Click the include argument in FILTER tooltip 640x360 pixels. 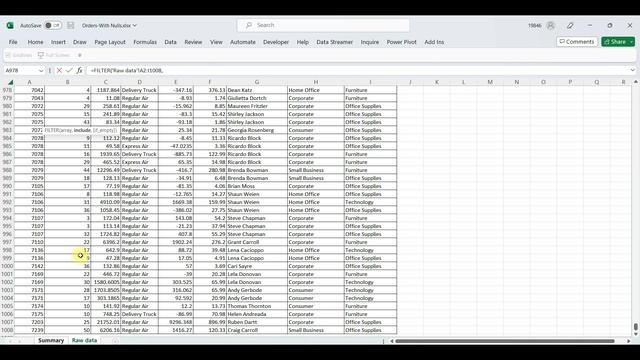pos(82,130)
